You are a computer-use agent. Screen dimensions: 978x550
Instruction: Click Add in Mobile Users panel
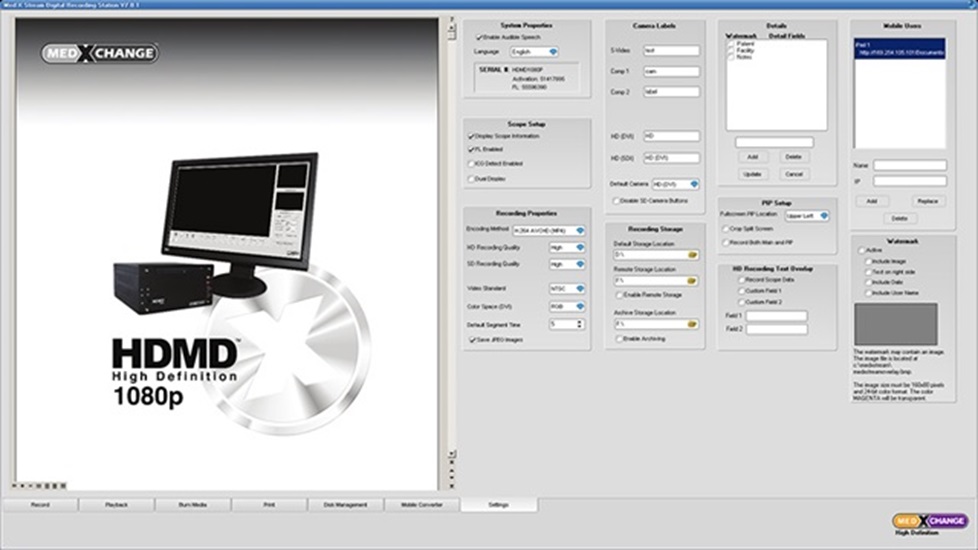871,201
